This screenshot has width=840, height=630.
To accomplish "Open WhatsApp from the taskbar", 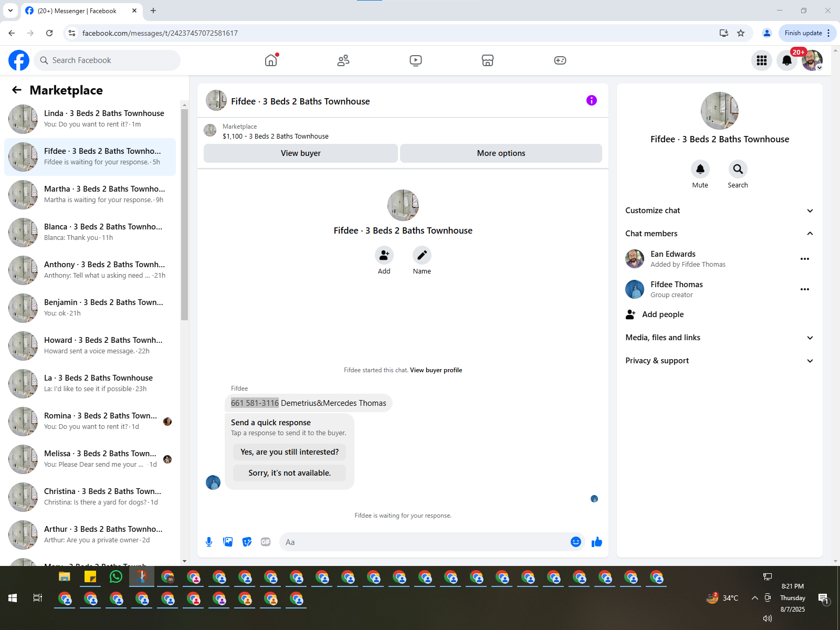I will click(116, 577).
